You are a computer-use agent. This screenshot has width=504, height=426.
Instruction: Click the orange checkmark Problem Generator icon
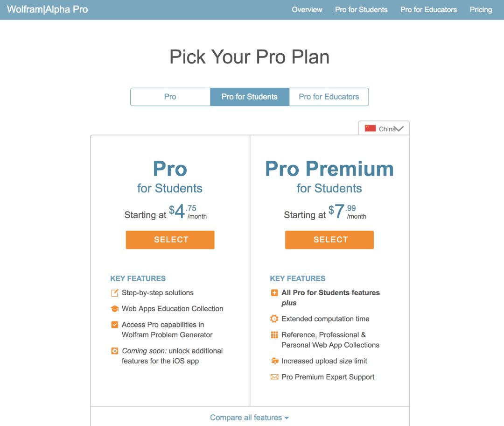click(x=114, y=325)
